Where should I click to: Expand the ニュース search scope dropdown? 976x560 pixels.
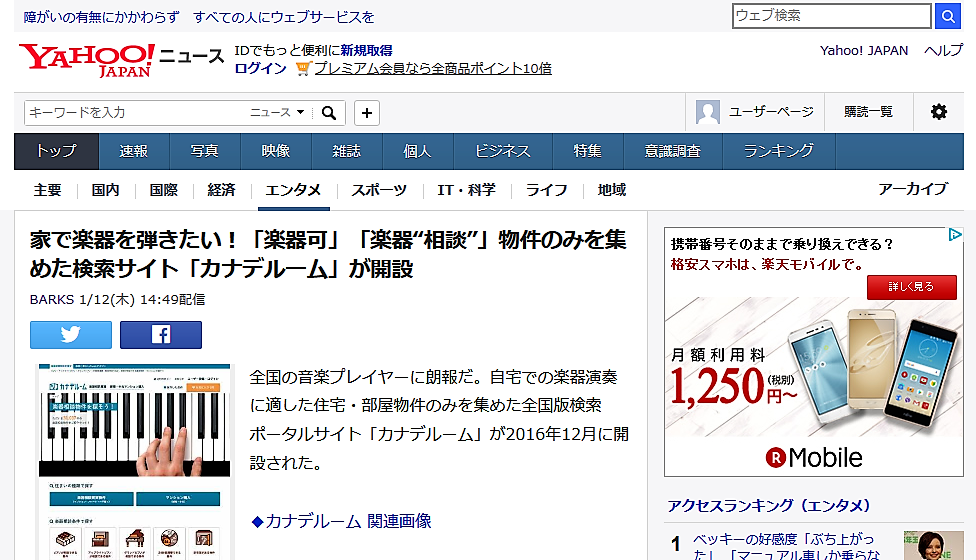[278, 112]
